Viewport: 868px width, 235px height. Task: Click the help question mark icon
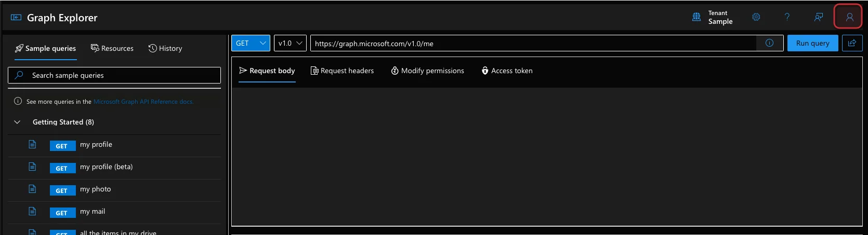(x=787, y=17)
